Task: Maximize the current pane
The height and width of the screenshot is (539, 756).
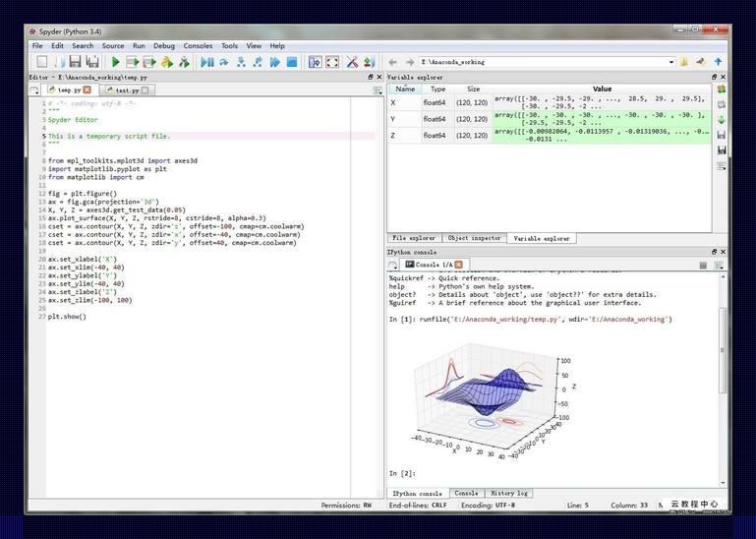Action: 315,62
